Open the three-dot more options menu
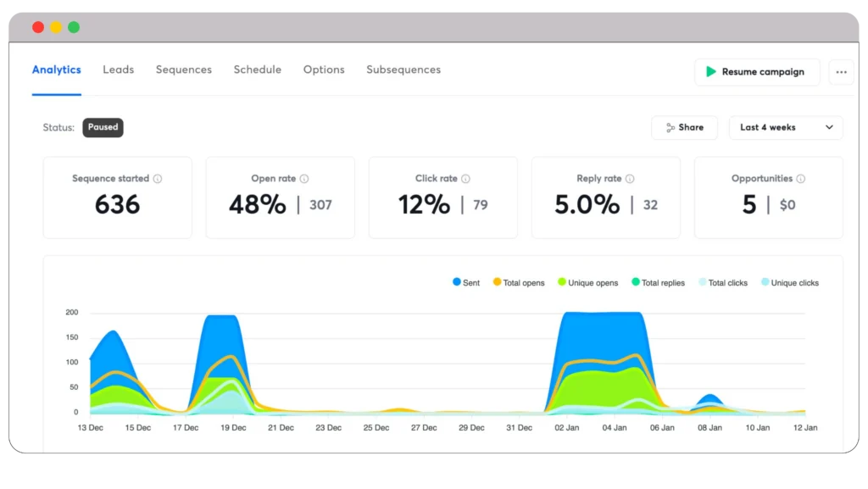Screen dimensions: 868x489 click(x=842, y=72)
